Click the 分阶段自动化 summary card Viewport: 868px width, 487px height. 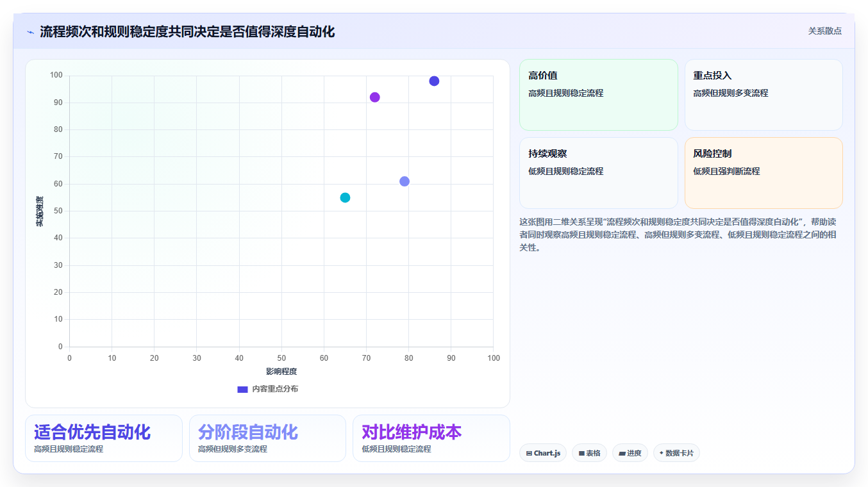click(x=267, y=438)
